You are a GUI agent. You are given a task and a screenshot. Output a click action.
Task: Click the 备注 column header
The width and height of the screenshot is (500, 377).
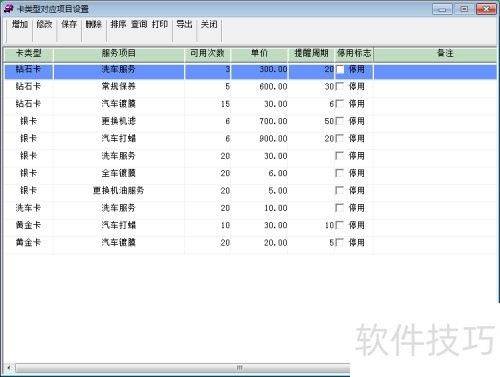tap(435, 54)
